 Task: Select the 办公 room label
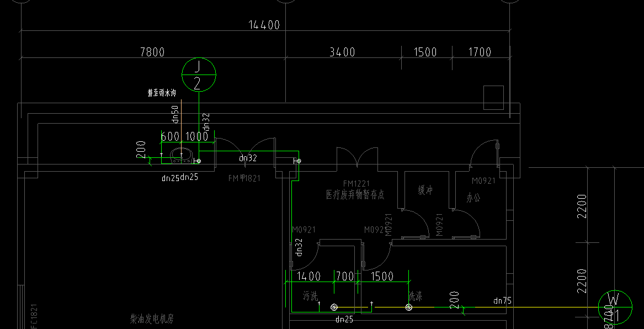[473, 198]
